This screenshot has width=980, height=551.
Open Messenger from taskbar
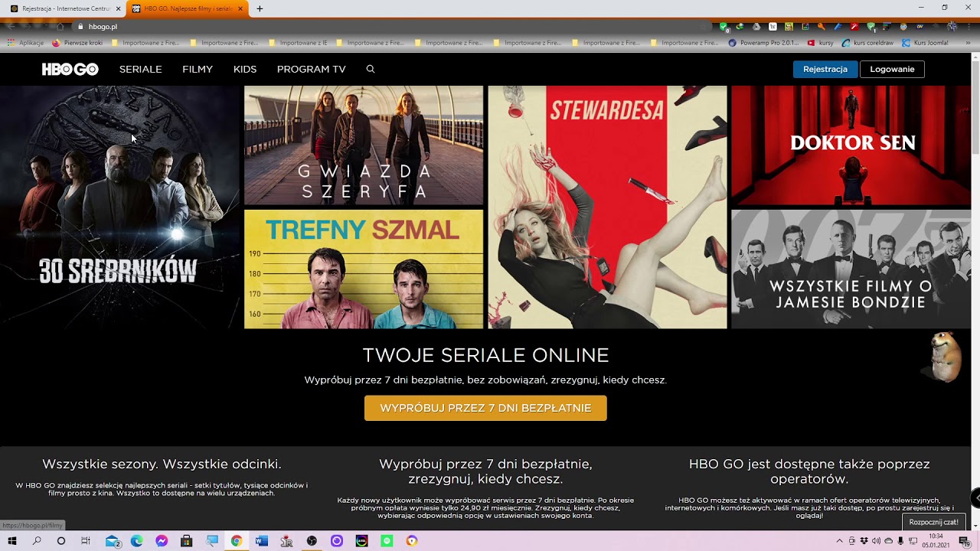[x=162, y=541]
